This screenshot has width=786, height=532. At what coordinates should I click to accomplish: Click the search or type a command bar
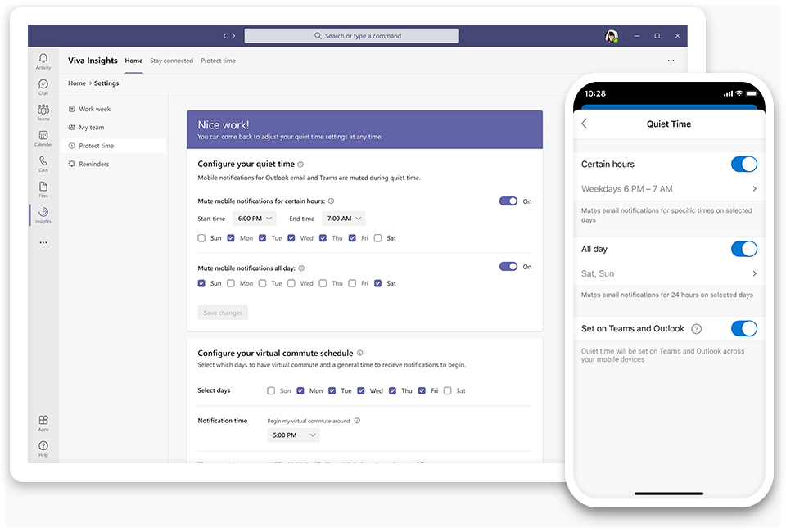coord(351,35)
